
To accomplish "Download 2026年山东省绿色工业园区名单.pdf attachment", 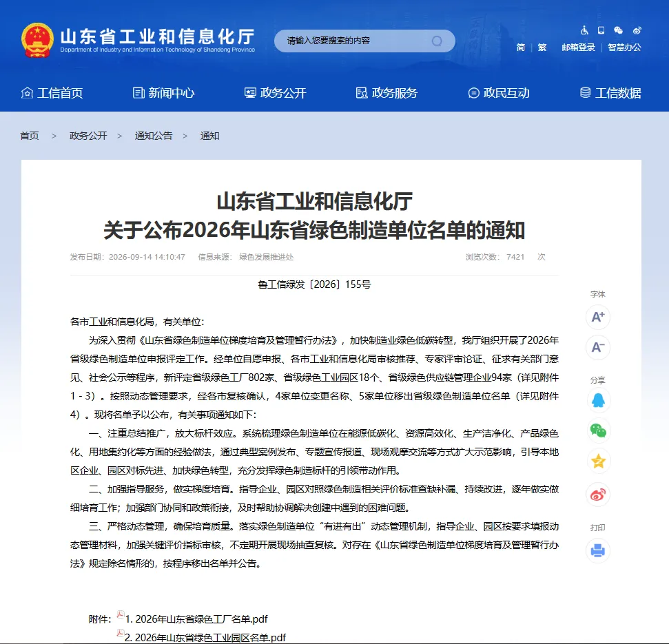I will [205, 638].
